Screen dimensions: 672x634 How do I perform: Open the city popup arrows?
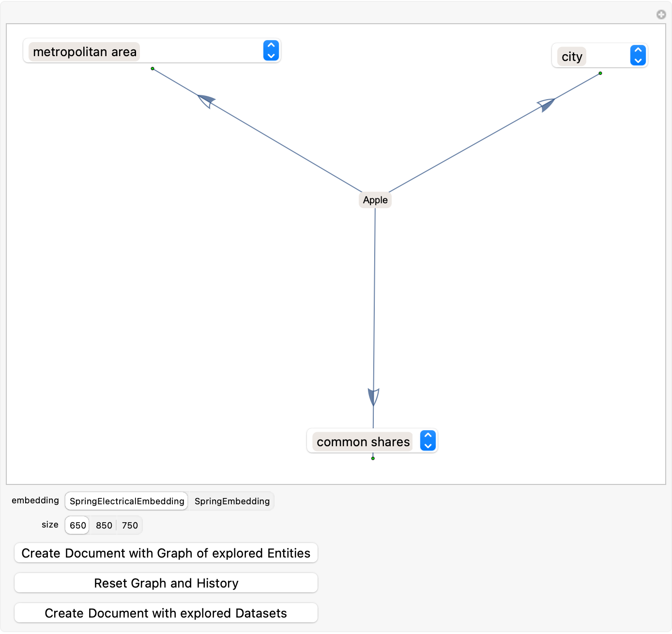coord(638,55)
